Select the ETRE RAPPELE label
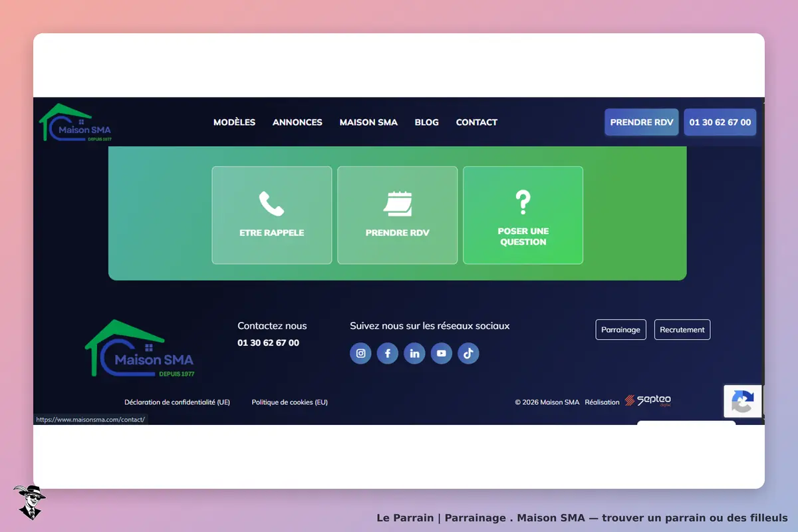 (271, 233)
